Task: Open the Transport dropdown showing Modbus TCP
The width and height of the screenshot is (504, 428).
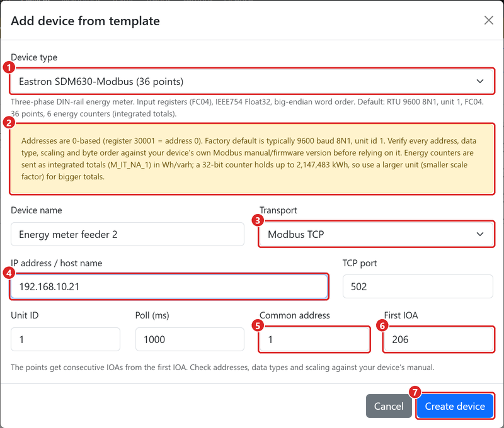Action: tap(376, 234)
